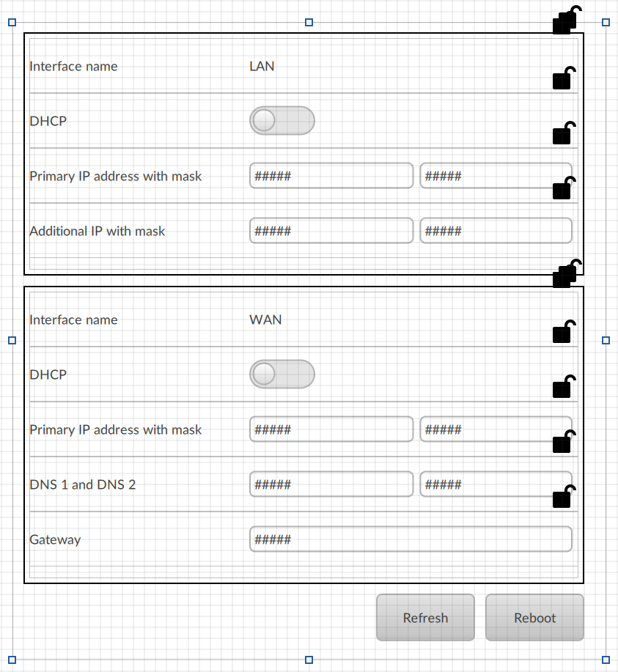Toggle the DHCP switch in the WAN panel
Screen dimensions: 618x672
click(x=282, y=374)
